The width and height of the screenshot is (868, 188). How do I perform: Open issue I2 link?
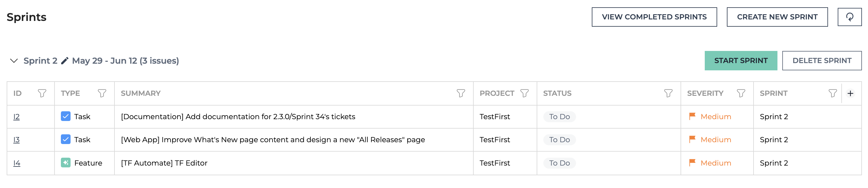(17, 117)
